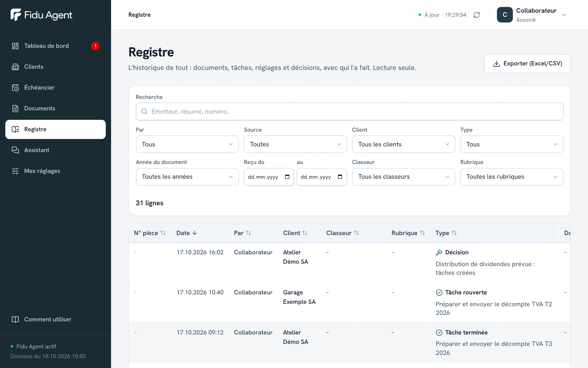Image resolution: width=588 pixels, height=368 pixels.
Task: Click the check icon beside Tâche rouverte
Action: click(439, 293)
